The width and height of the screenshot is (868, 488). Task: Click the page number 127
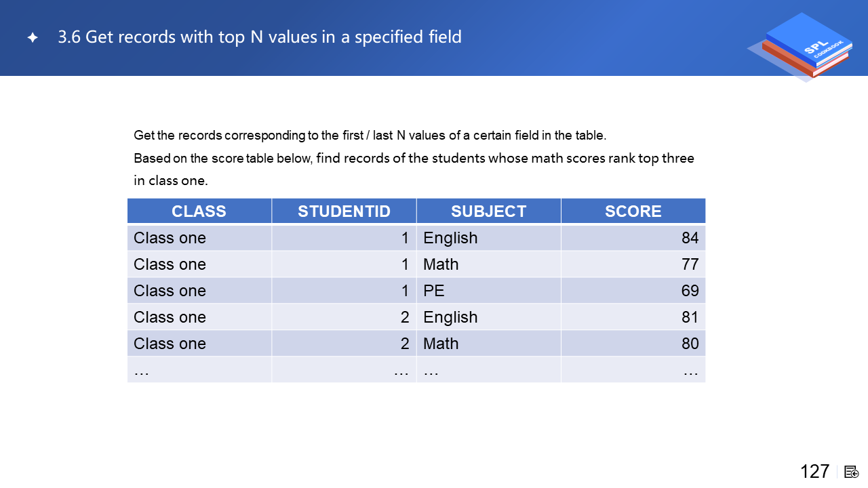814,472
